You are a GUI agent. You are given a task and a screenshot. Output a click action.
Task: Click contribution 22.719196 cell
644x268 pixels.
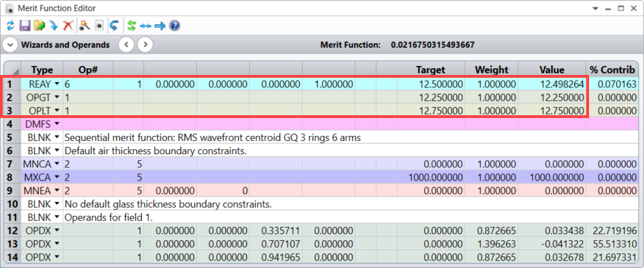point(613,231)
